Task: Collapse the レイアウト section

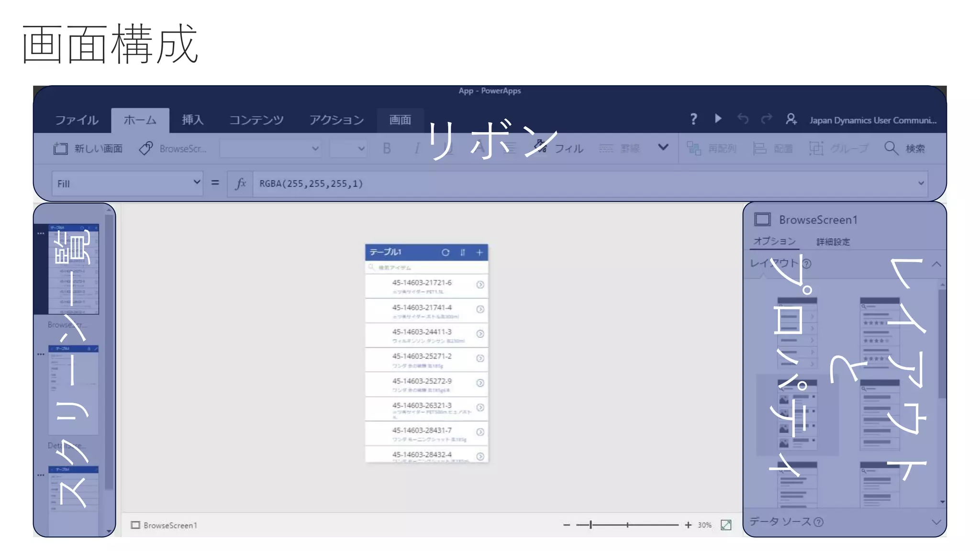Action: pyautogui.click(x=936, y=264)
